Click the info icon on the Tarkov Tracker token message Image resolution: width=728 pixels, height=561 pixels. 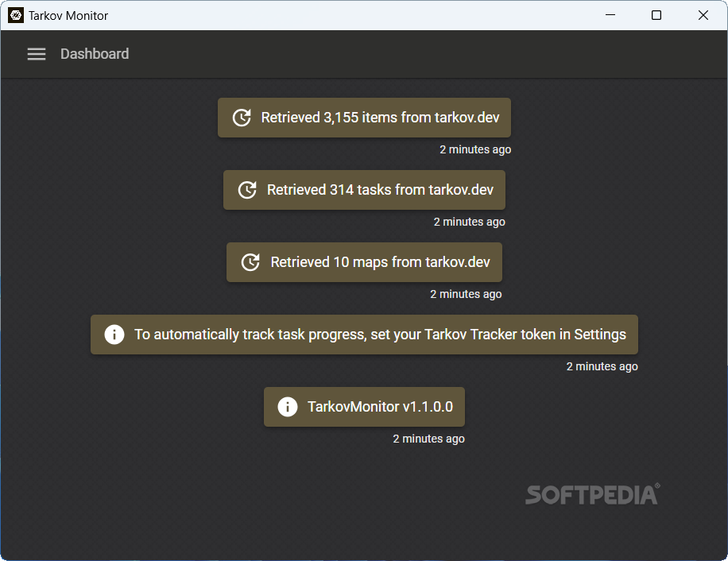(x=114, y=335)
